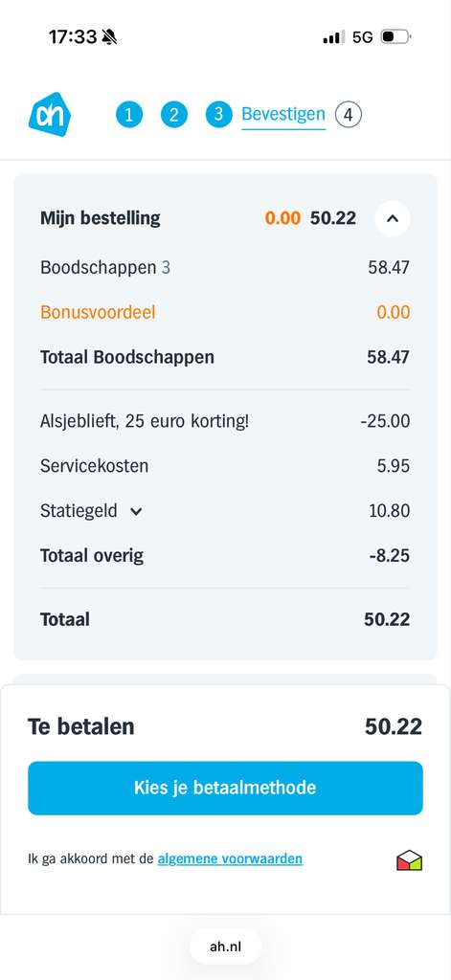This screenshot has width=451, height=980.
Task: Expand the Statiegeld details chevron
Action: click(x=136, y=511)
